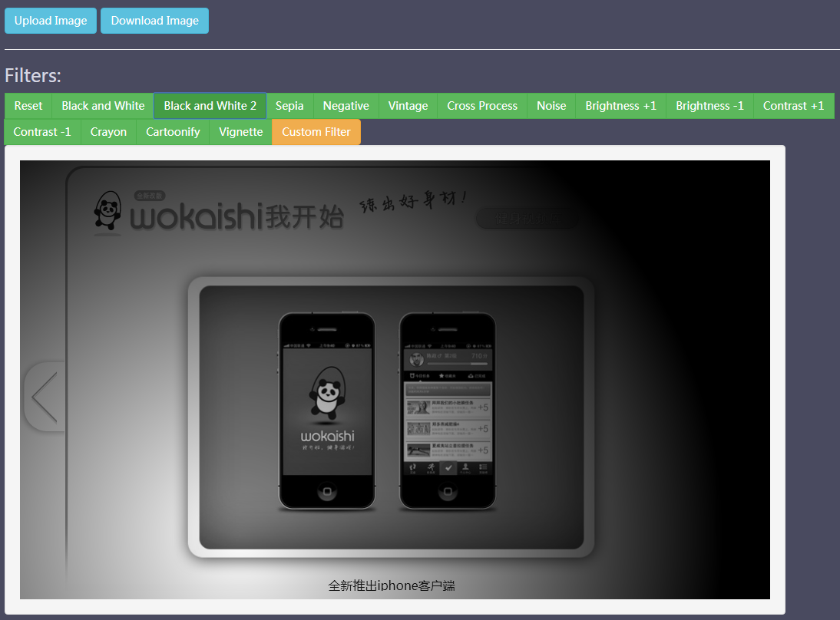The height and width of the screenshot is (620, 840).
Task: Add Noise to the image
Action: click(551, 106)
